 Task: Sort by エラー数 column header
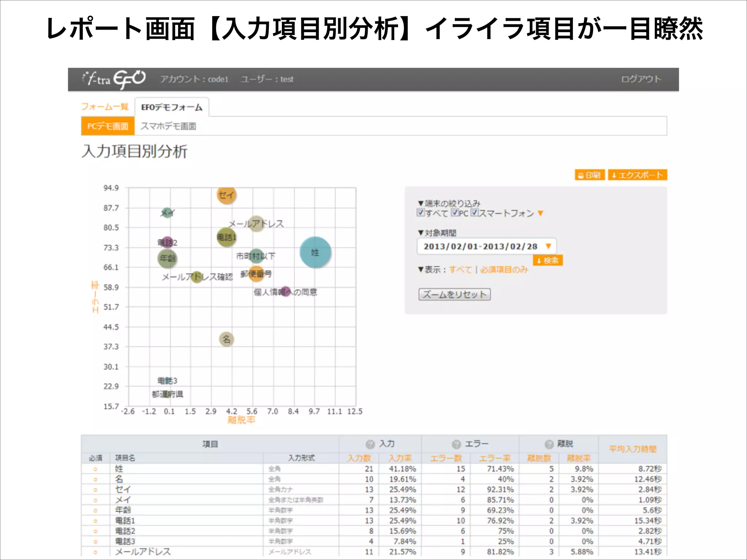pyautogui.click(x=446, y=458)
